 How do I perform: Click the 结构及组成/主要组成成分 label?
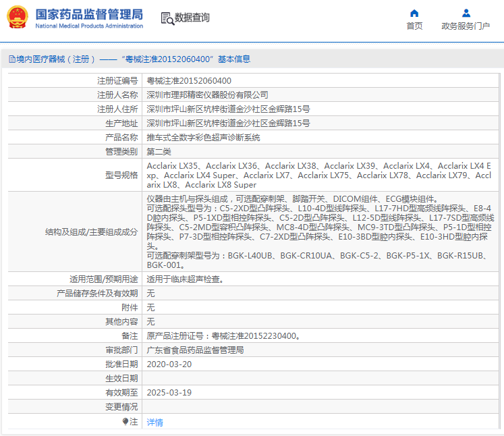[x=91, y=231]
